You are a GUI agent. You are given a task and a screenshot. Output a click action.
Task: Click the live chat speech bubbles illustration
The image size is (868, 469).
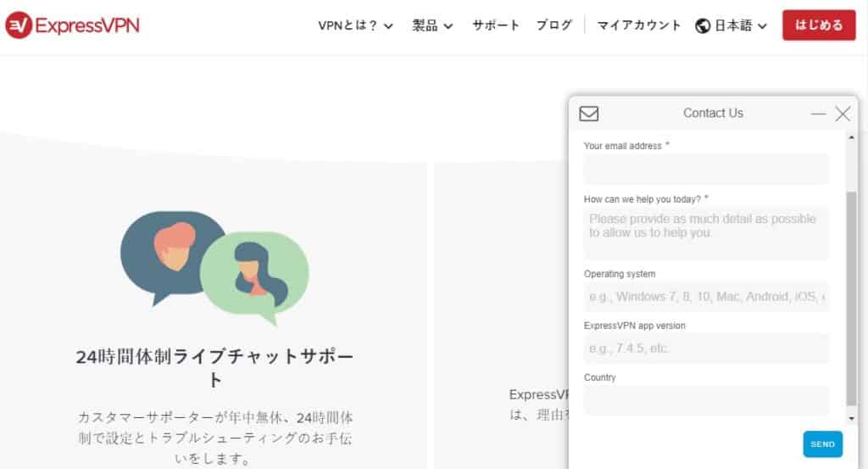[214, 267]
